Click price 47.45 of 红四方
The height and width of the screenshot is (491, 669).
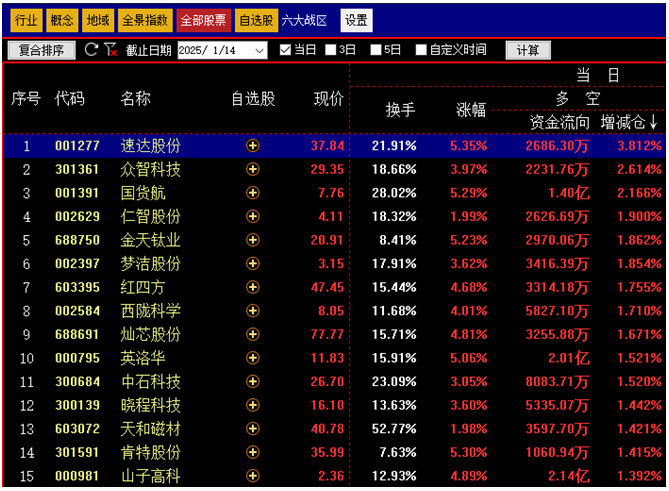pos(327,287)
